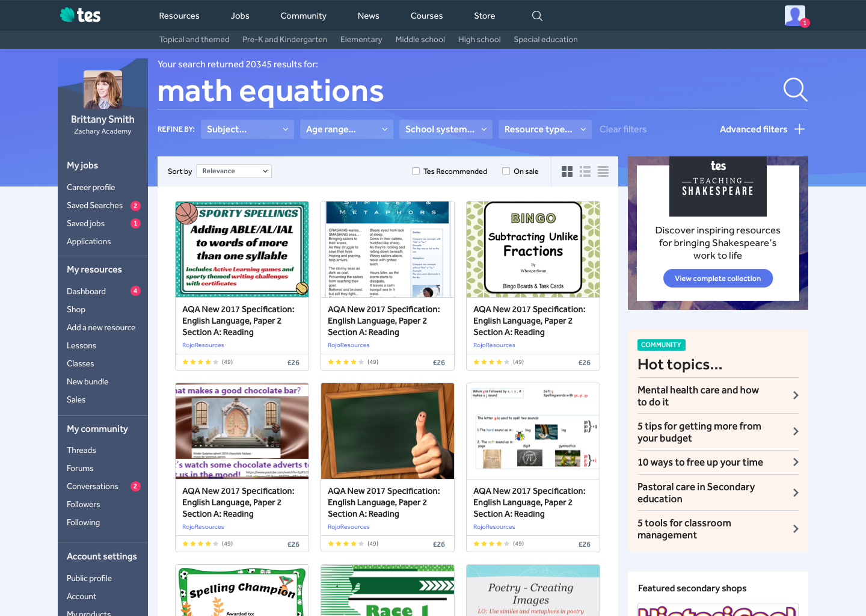Click the large search icon beside math equations

[x=794, y=90]
